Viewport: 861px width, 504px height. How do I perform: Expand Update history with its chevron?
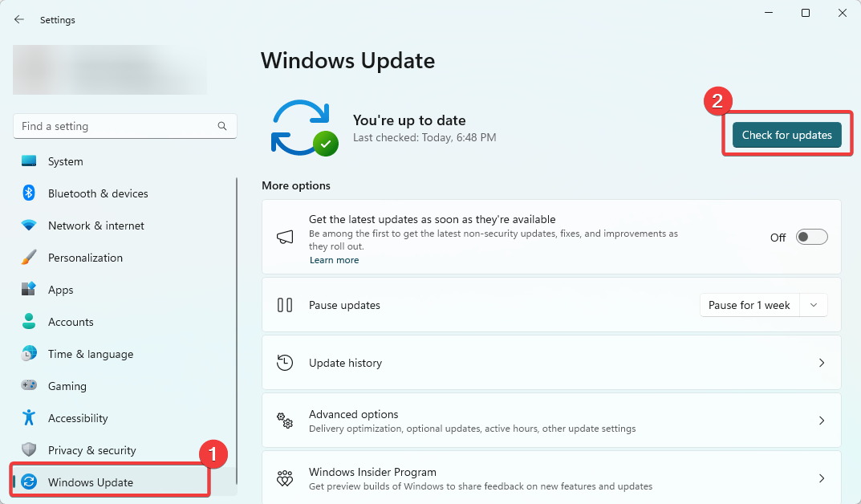pyautogui.click(x=821, y=363)
